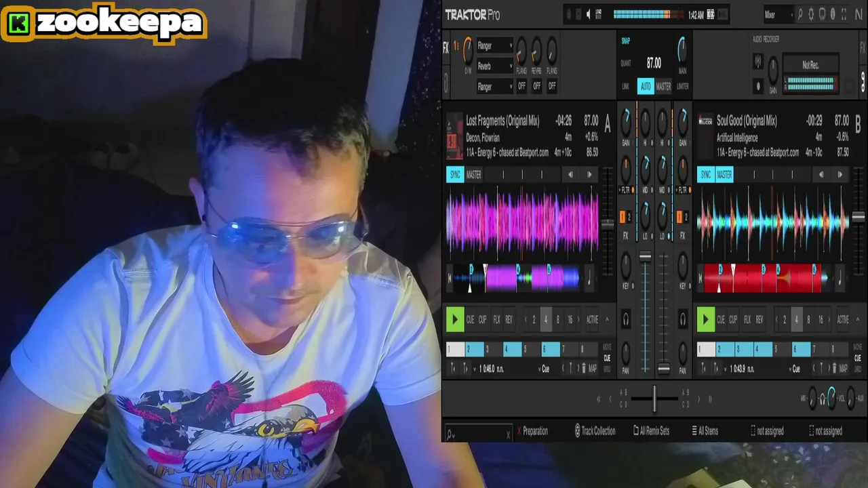This screenshot has height=488, width=868.
Task: Toggle ACTIVE loop on Deck A
Action: [592, 319]
